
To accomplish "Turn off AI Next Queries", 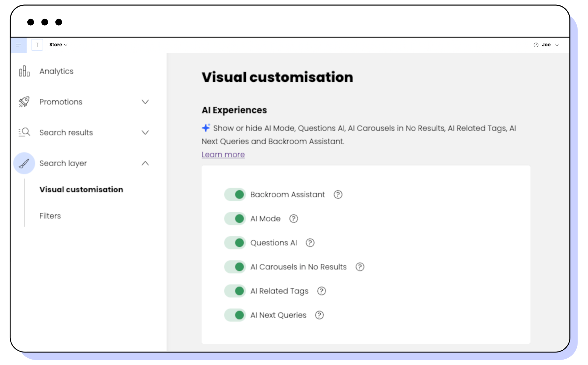I will pos(235,315).
